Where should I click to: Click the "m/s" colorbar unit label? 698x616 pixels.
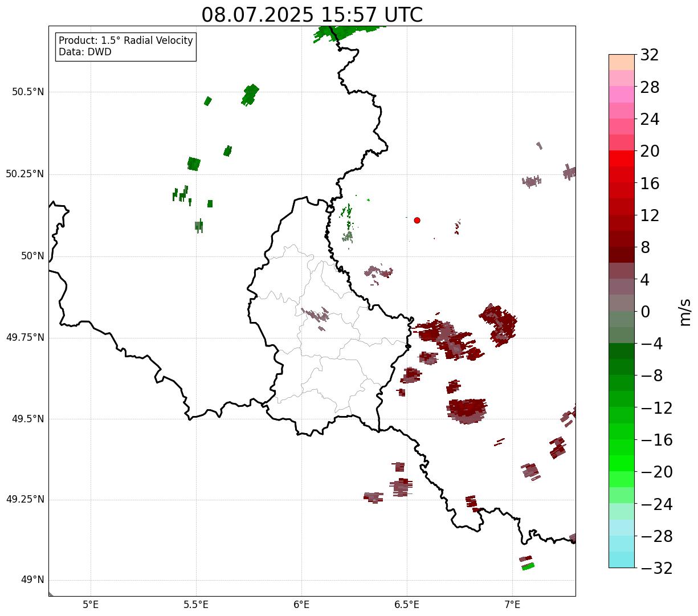[x=685, y=312]
